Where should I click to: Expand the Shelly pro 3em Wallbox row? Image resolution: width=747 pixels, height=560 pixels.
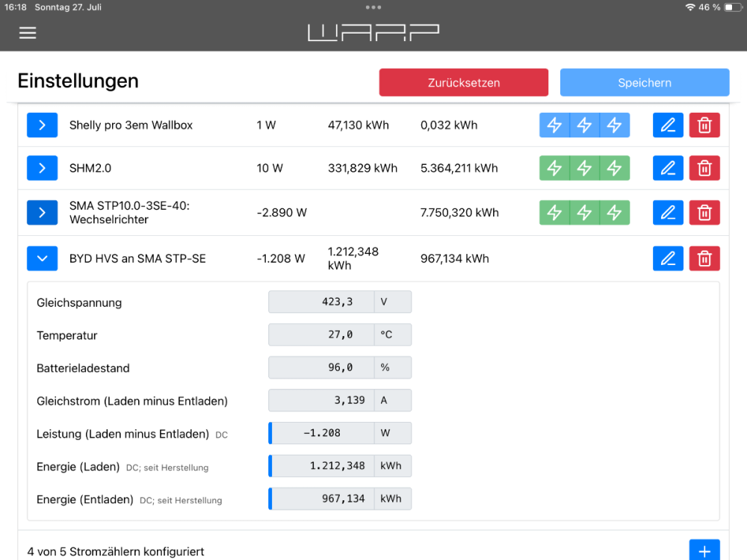pyautogui.click(x=43, y=125)
